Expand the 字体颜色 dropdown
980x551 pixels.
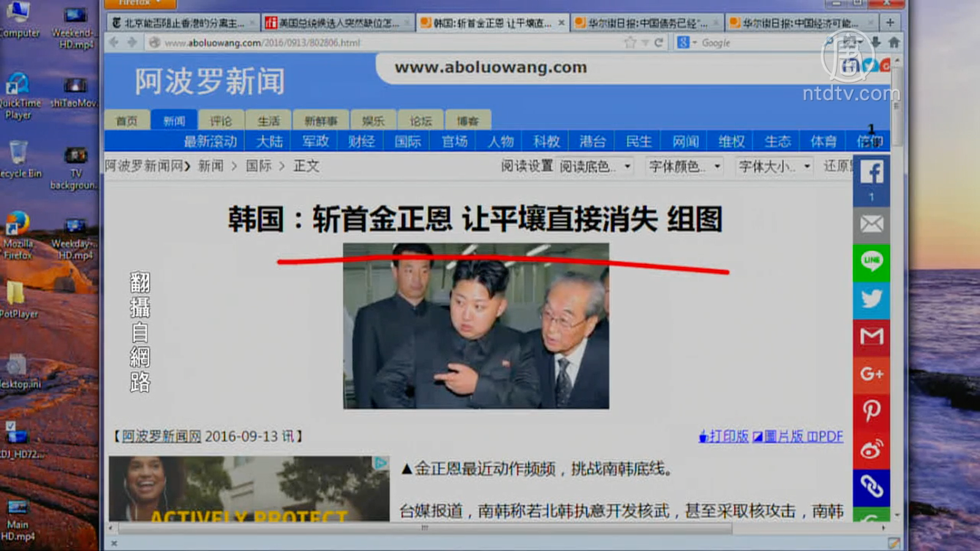click(685, 167)
